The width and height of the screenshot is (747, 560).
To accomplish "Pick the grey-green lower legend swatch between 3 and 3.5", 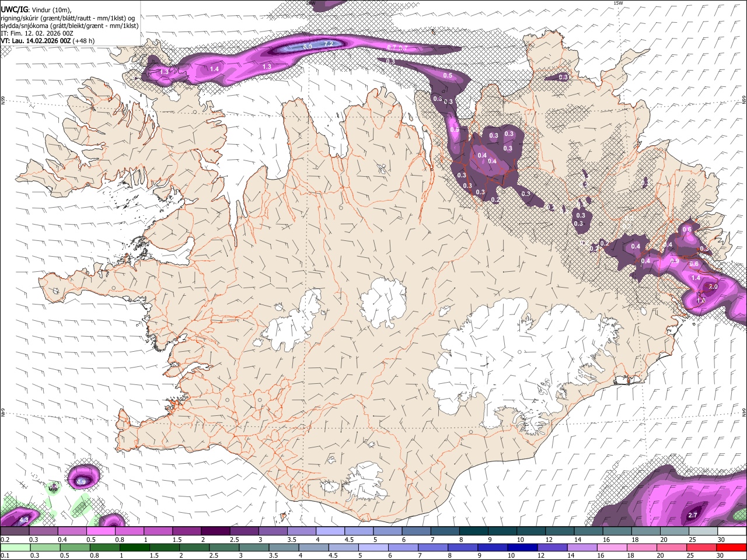I will tap(254, 547).
